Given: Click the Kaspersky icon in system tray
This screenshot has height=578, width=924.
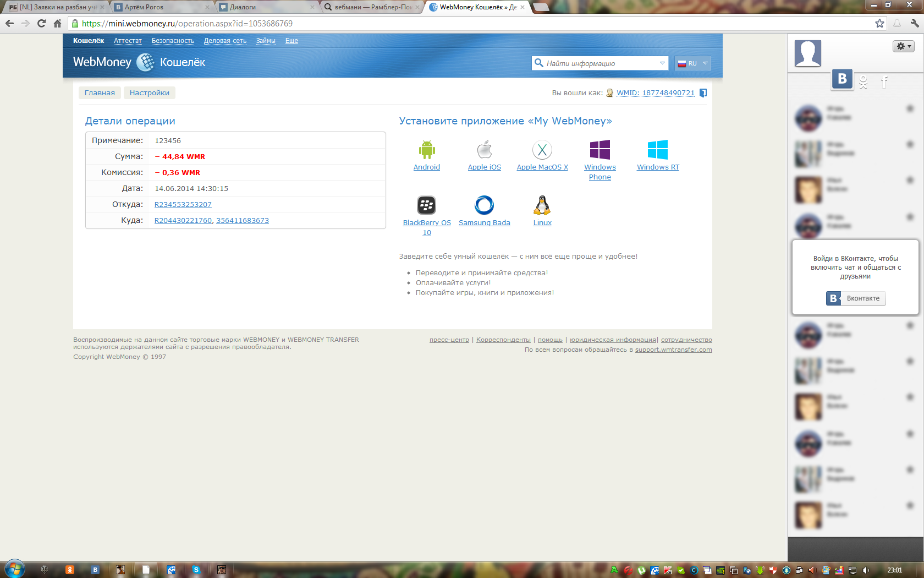Looking at the screenshot, I should (668, 570).
